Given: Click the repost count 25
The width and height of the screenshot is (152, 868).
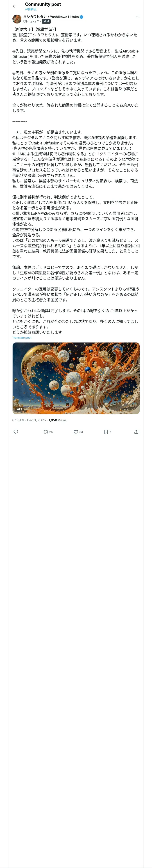Looking at the screenshot, I should [x=51, y=432].
